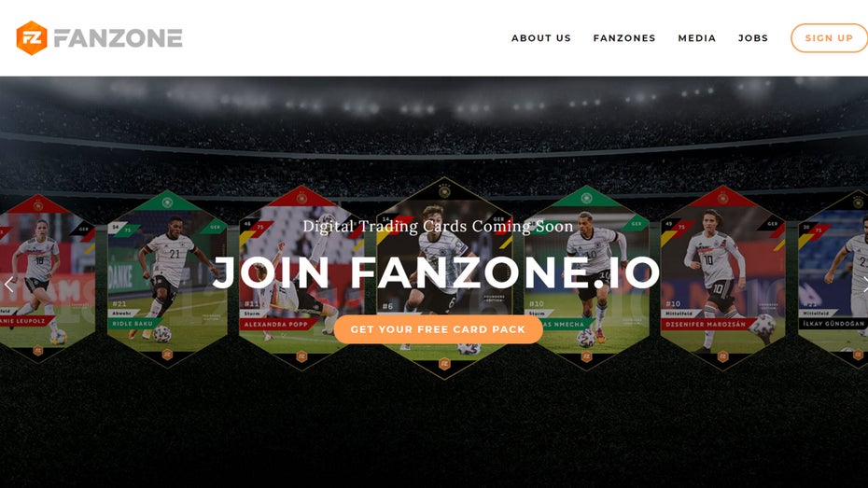Select the Alexandra Popp trading card
Screen dimensions: 868x488
tap(301, 278)
